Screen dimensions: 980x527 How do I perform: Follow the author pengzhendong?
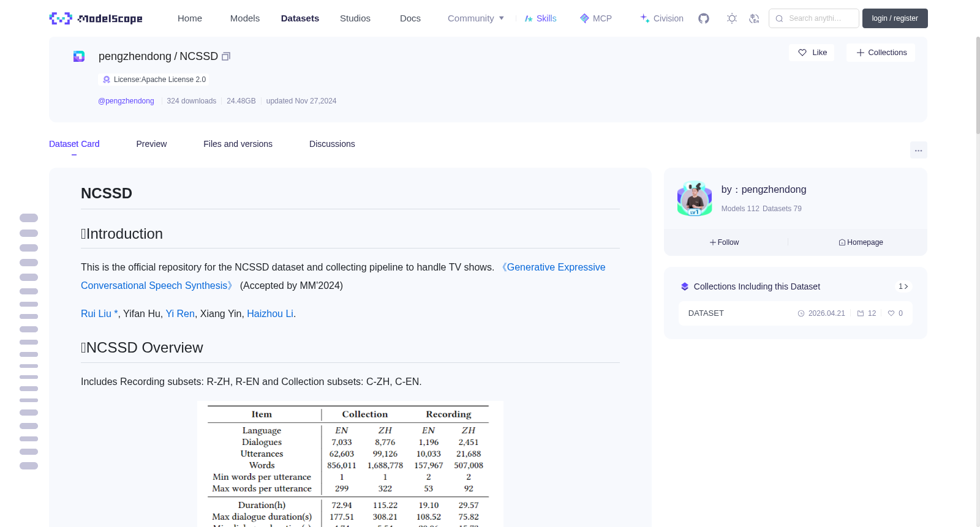pyautogui.click(x=724, y=242)
